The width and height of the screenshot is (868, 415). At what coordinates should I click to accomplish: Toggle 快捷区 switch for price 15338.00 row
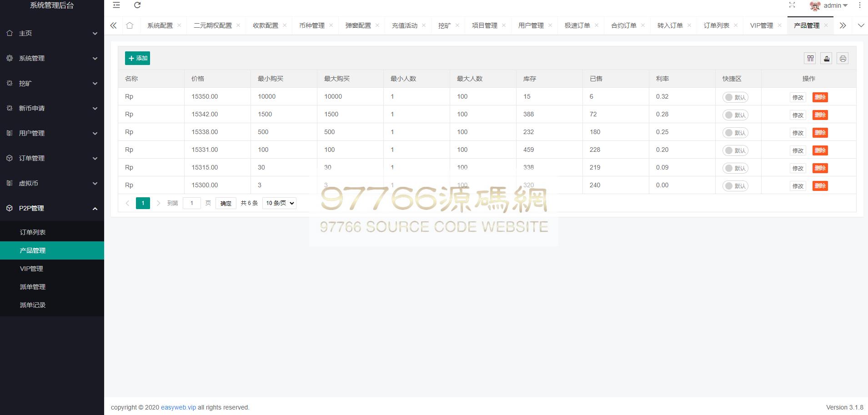pos(735,133)
